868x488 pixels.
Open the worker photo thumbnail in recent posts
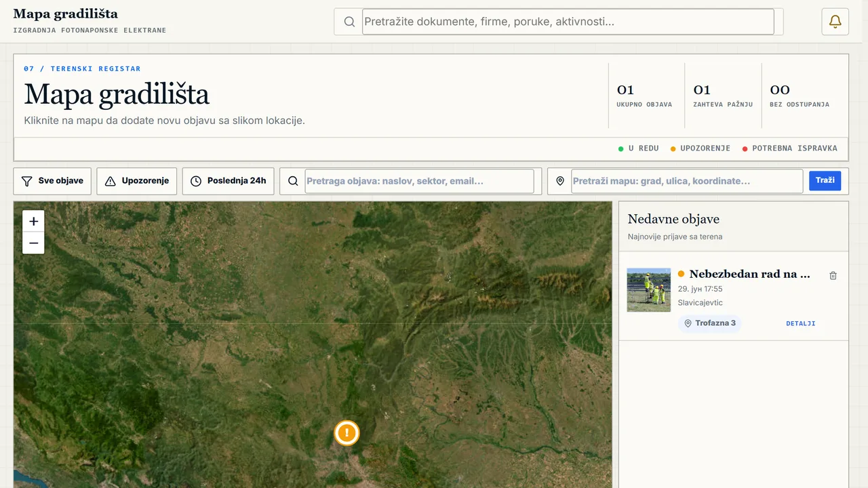[649, 290]
